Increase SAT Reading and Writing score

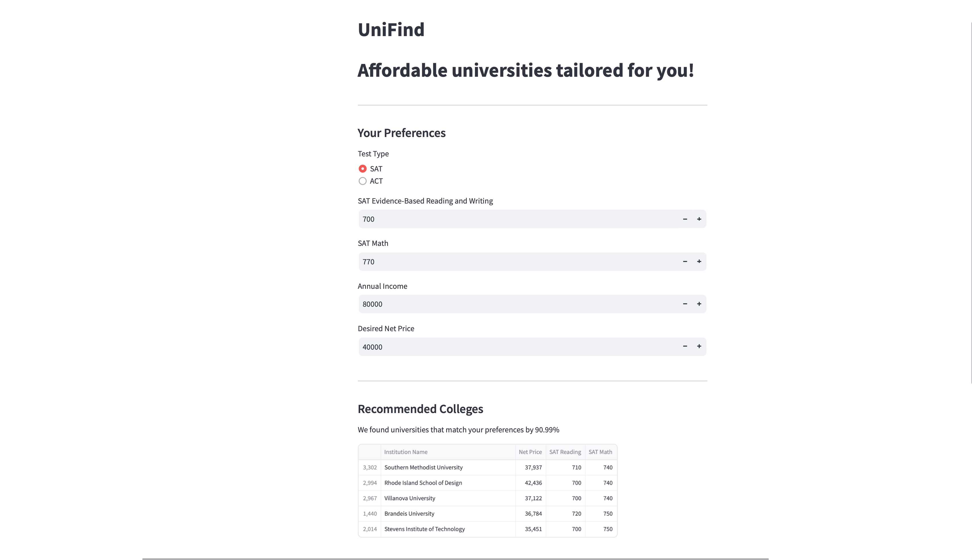699,219
